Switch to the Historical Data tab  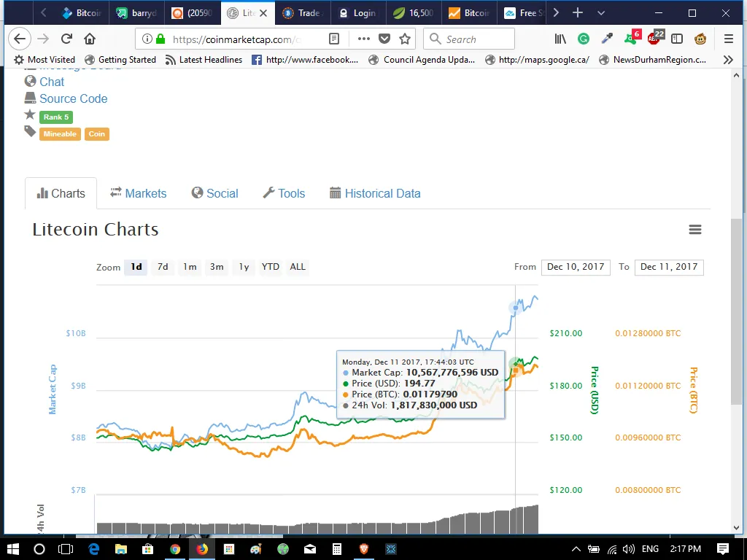(375, 193)
